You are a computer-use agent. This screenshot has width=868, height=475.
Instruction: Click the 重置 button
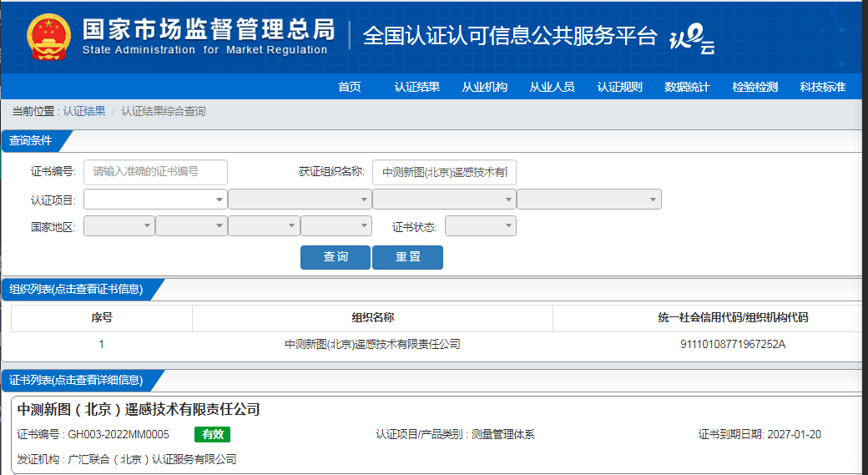(407, 257)
